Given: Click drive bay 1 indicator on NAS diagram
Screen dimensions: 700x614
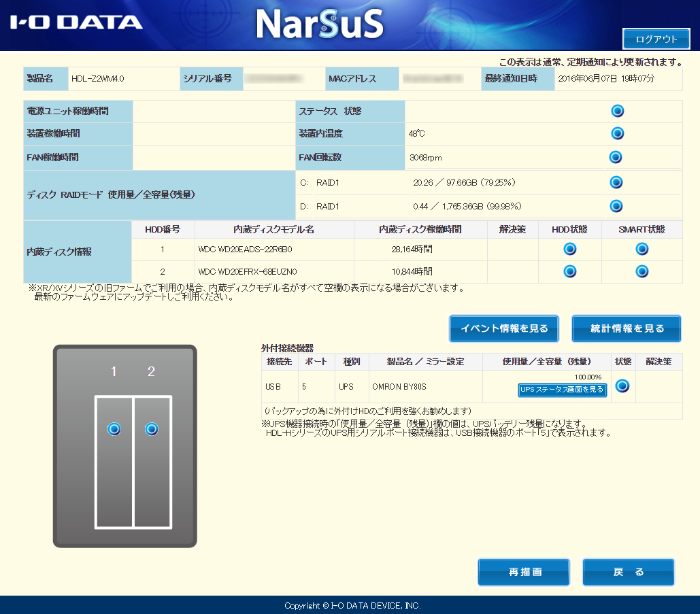Looking at the screenshot, I should (114, 429).
